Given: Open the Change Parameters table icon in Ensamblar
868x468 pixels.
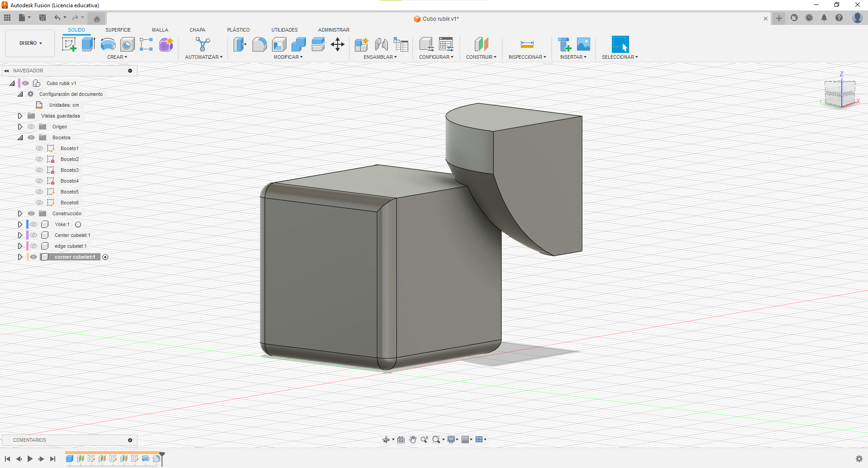Looking at the screenshot, I should pos(401,44).
